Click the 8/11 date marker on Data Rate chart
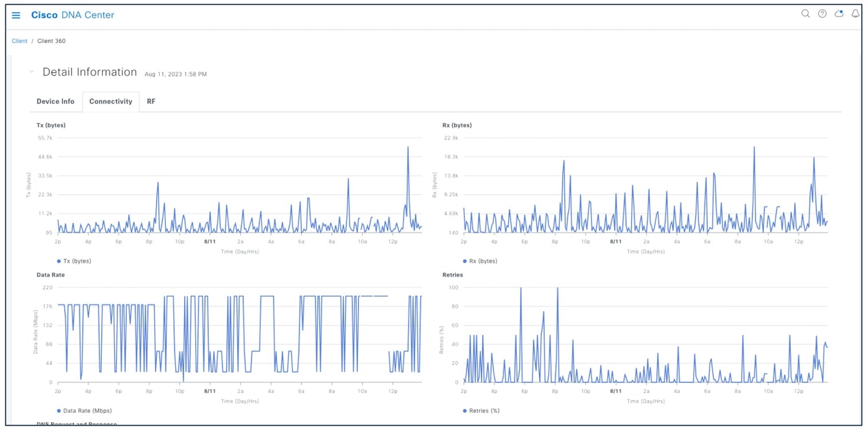Image resolution: width=868 pixels, height=431 pixels. (x=210, y=391)
